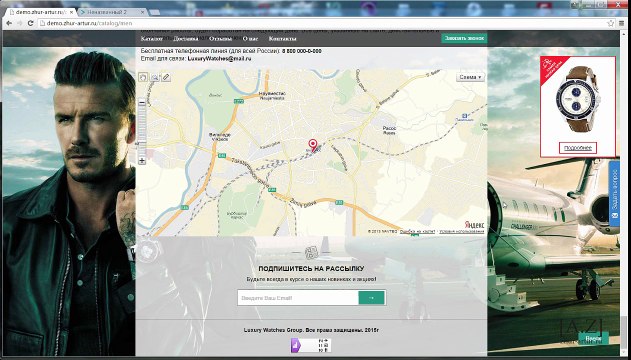Click the green Вверх back-to-top button
Screen dimensions: 631x360
(x=593, y=339)
